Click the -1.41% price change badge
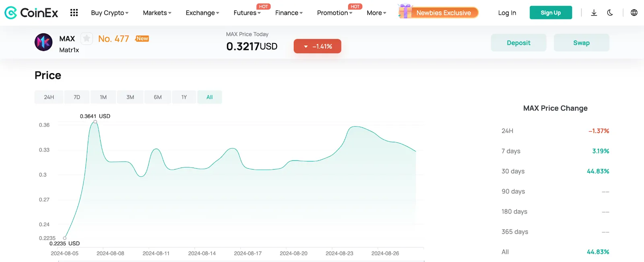644x262 pixels. 318,46
